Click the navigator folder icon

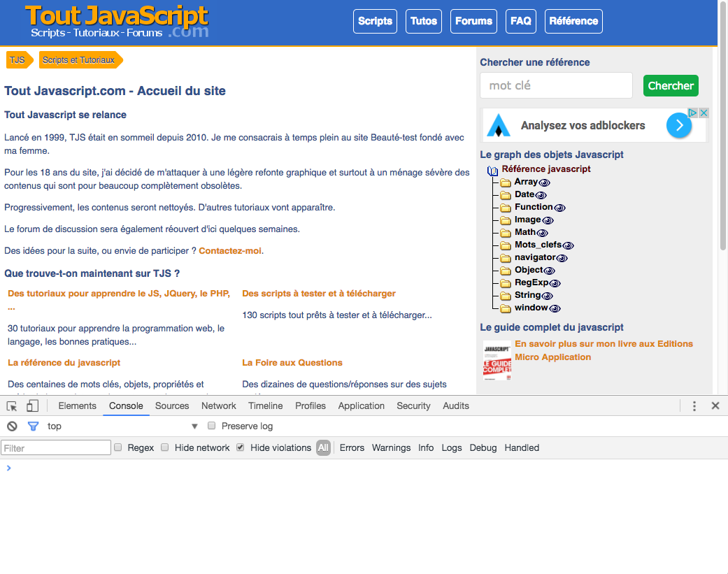[x=506, y=258]
